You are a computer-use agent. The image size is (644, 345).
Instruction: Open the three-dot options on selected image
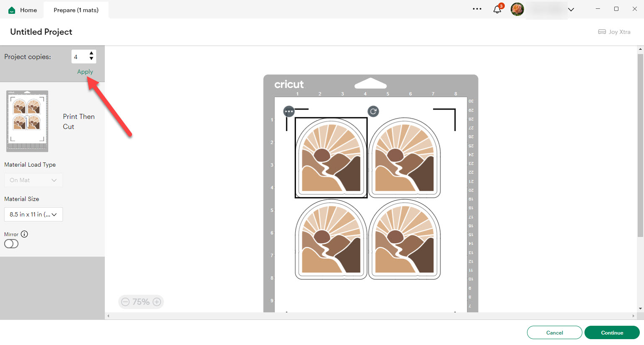pos(289,111)
